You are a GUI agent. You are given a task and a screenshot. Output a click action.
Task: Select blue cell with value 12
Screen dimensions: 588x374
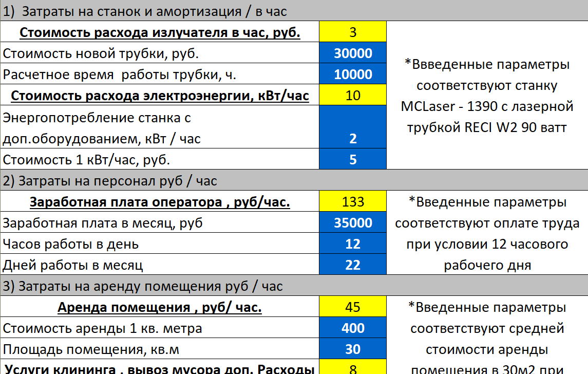click(x=352, y=243)
